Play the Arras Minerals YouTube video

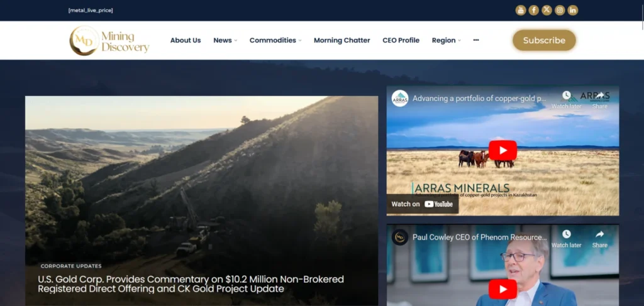click(x=502, y=150)
